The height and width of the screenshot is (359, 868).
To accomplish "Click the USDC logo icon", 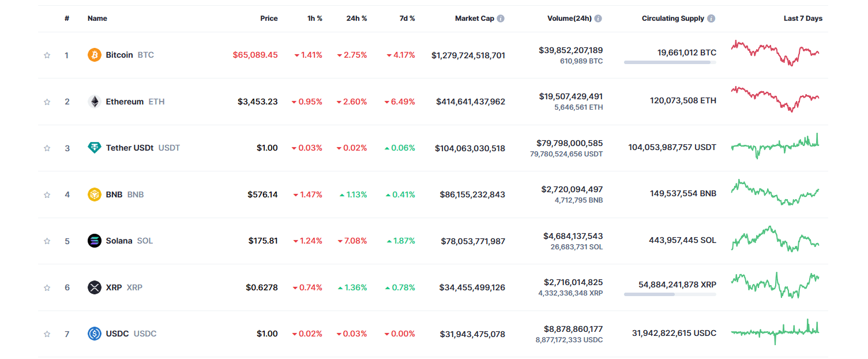I will coord(94,334).
